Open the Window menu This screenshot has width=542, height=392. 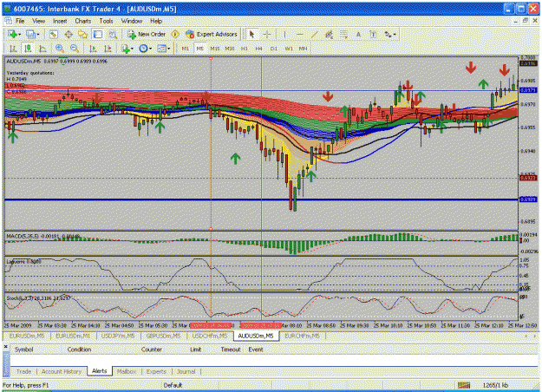point(131,21)
